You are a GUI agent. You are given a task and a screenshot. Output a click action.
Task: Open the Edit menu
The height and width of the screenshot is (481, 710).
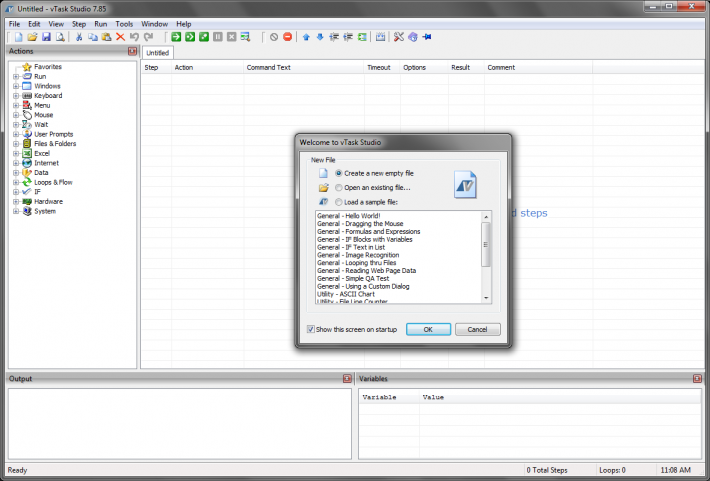tap(34, 24)
